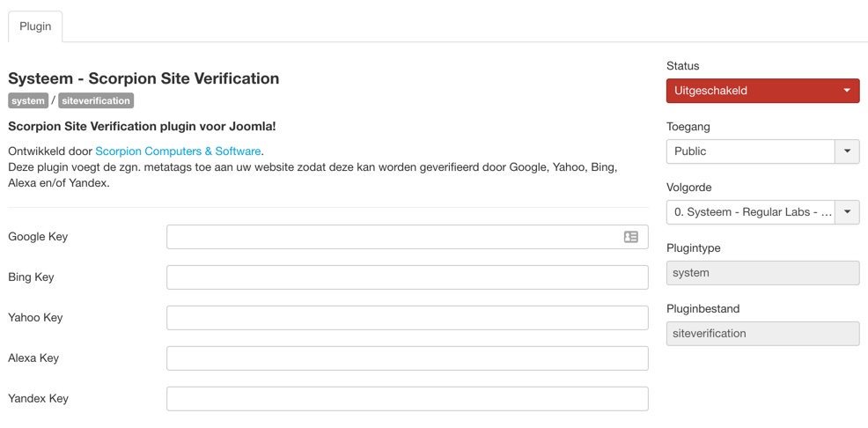868x428 pixels.
Task: Click the siteverification badge under the title
Action: click(x=96, y=101)
